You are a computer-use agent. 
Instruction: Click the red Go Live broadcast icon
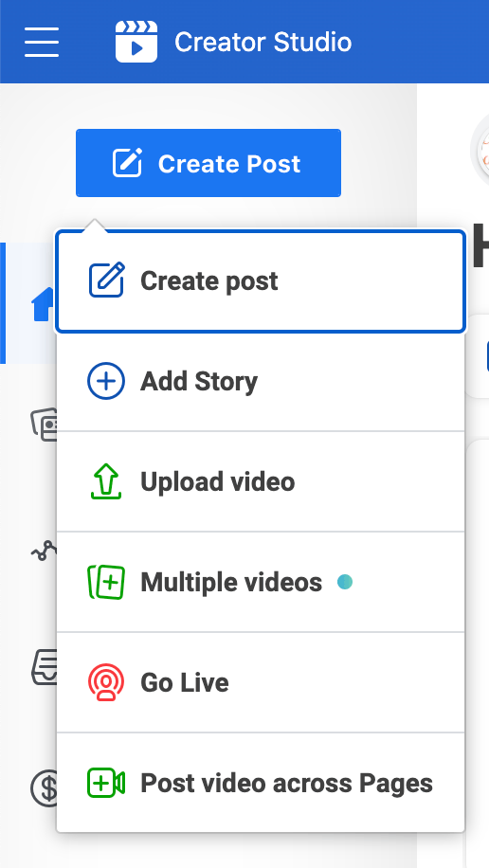click(x=106, y=682)
